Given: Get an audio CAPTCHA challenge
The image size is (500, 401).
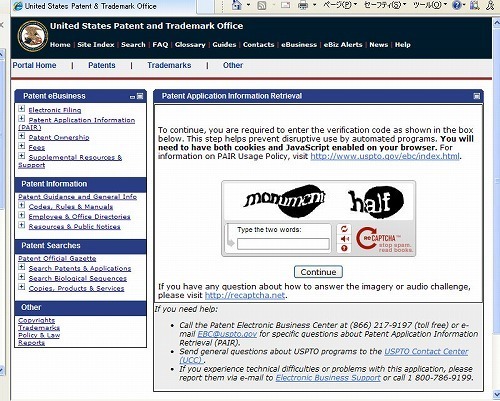Looking at the screenshot, I should (x=344, y=239).
